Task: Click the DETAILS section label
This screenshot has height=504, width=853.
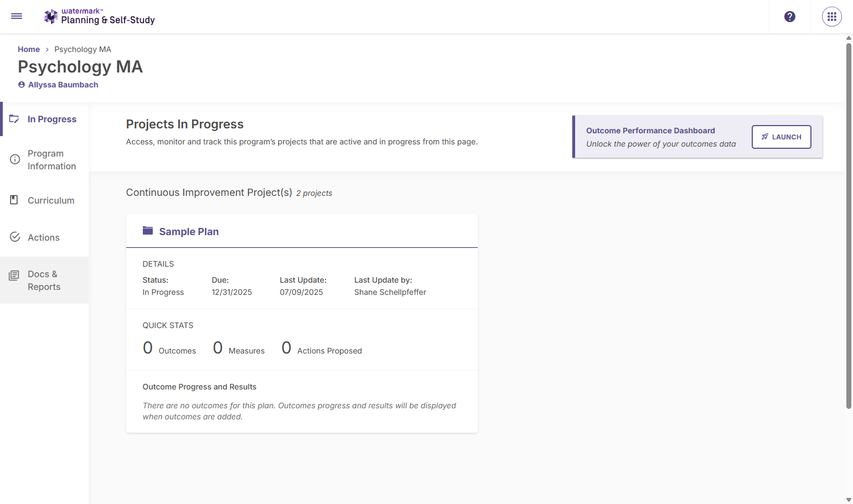Action: pos(158,264)
